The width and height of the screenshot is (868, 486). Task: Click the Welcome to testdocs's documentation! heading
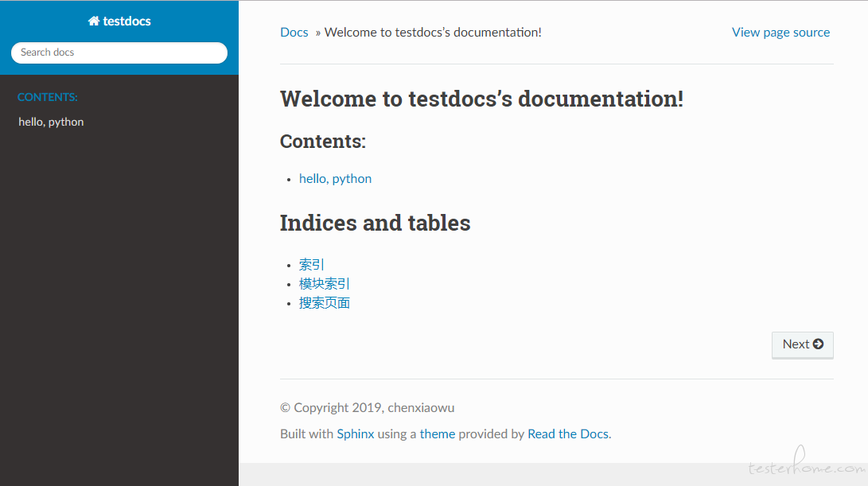point(481,99)
